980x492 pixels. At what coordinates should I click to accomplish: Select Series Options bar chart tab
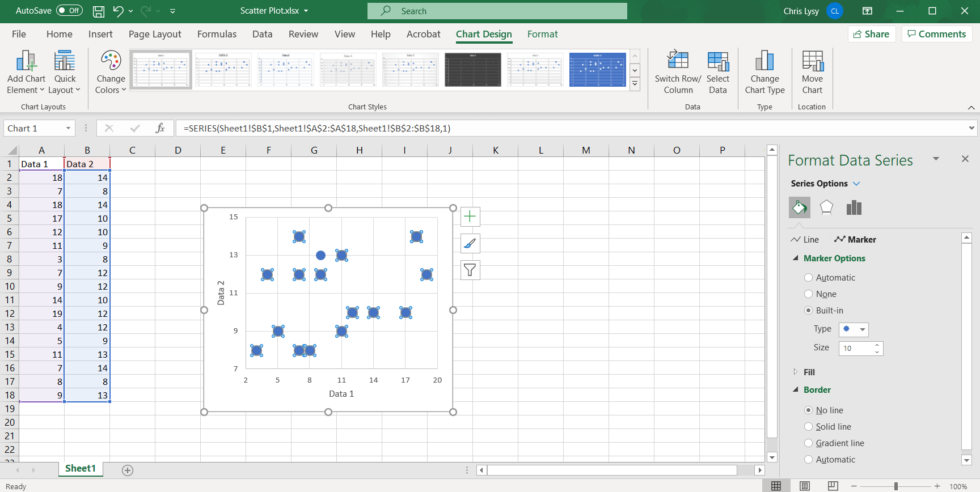pyautogui.click(x=854, y=207)
